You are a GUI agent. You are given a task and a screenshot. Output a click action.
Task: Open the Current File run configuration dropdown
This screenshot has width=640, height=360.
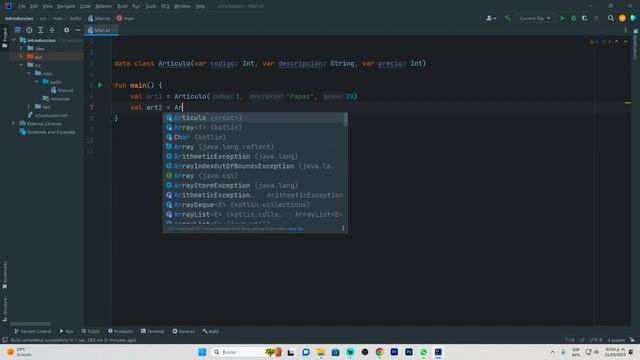pos(535,18)
